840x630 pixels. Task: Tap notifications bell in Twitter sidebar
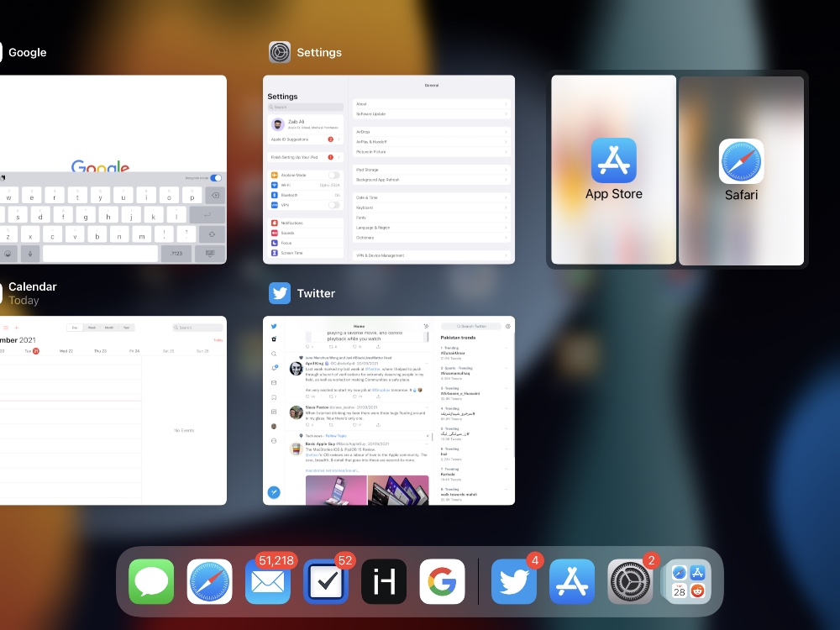click(274, 368)
